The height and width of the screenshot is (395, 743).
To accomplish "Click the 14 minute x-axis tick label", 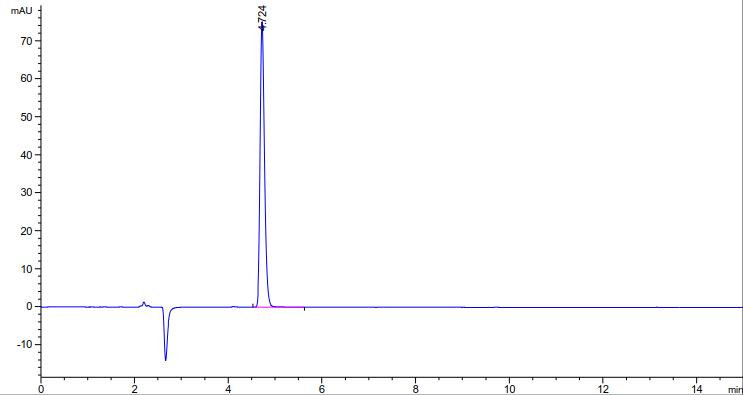I will click(x=696, y=389).
